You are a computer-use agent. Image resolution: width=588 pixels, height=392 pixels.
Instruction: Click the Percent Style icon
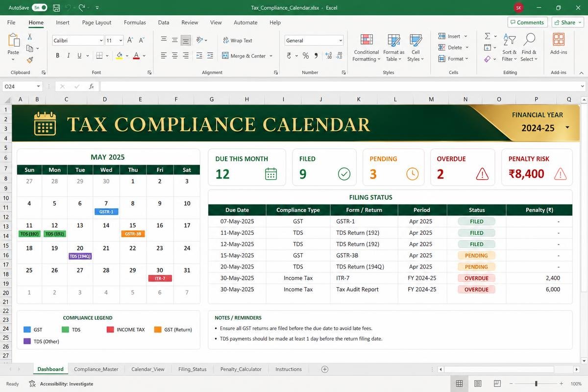306,56
